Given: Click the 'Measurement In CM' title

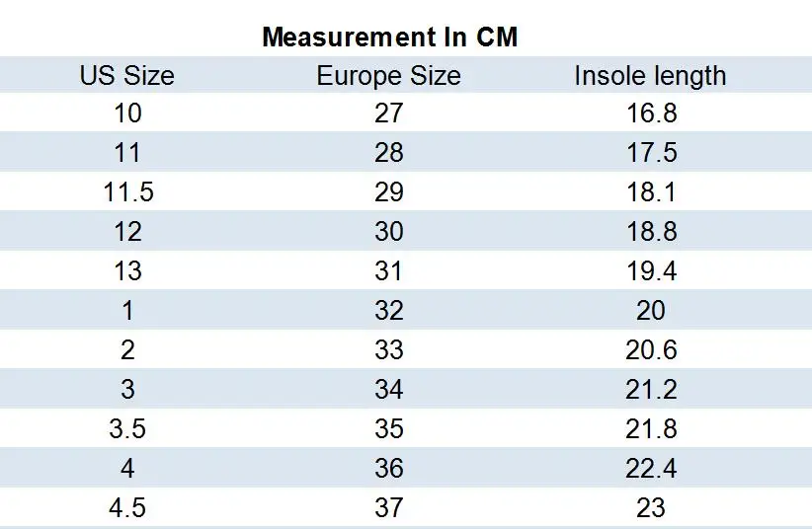Looking at the screenshot, I should (389, 38).
